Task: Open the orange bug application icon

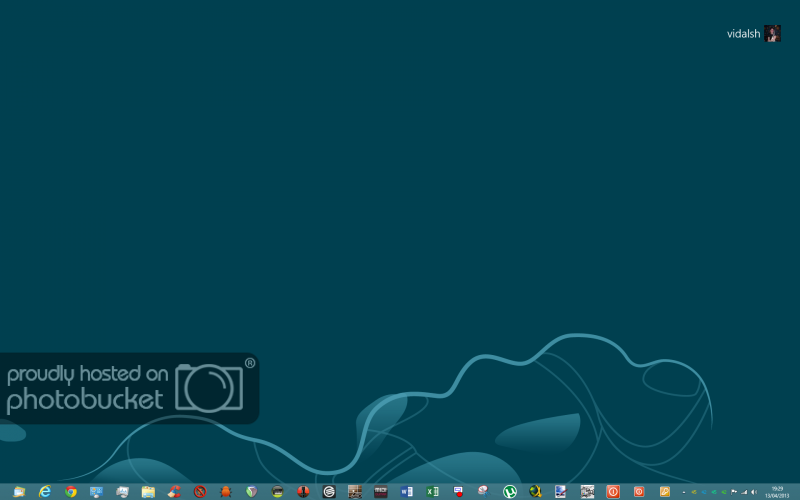Action: click(226, 491)
